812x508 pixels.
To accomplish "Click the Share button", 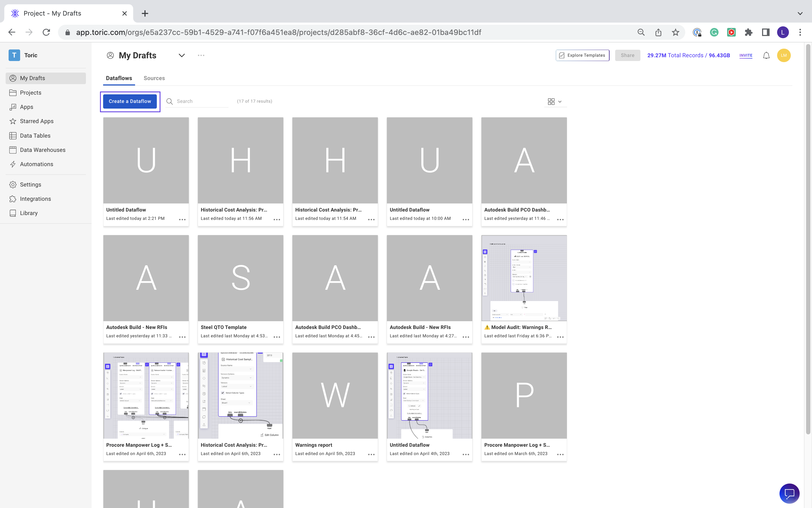I will 628,55.
